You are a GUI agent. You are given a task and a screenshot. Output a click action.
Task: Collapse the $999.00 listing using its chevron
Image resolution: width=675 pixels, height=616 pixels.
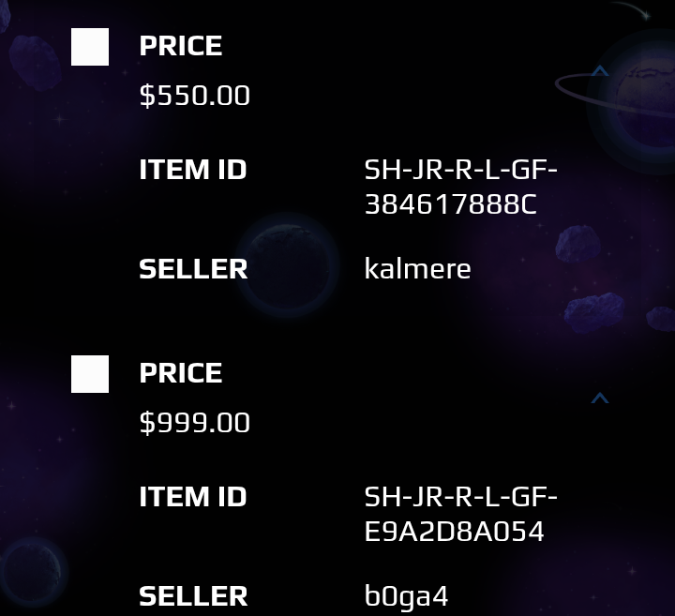point(600,398)
